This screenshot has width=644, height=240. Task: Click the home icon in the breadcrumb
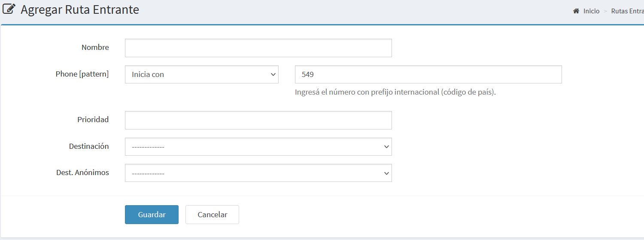pos(576,11)
